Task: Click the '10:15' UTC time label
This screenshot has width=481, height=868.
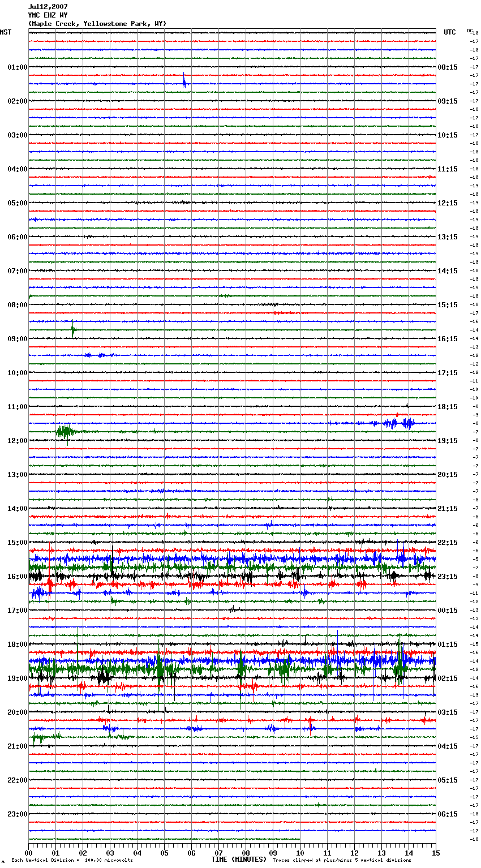Action: point(448,135)
